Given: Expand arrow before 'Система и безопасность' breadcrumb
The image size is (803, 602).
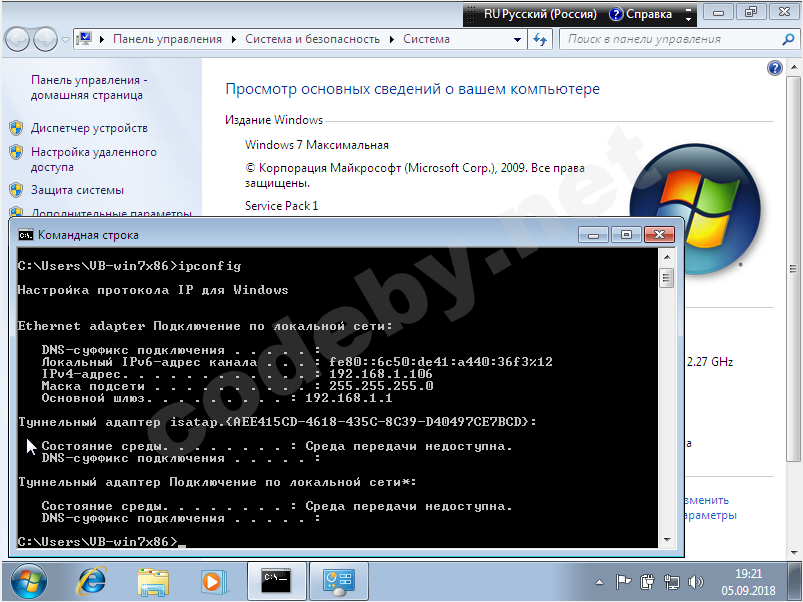Looking at the screenshot, I should [x=234, y=39].
